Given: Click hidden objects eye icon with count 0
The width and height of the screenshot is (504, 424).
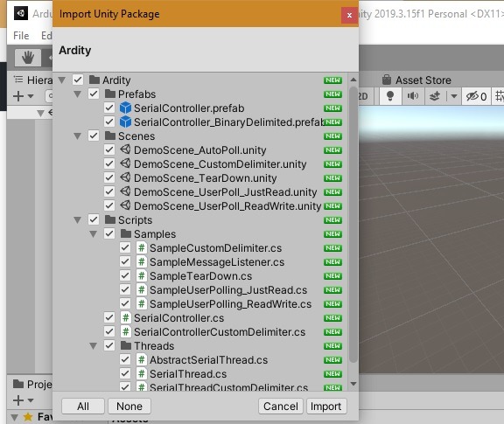Looking at the screenshot, I should point(476,95).
